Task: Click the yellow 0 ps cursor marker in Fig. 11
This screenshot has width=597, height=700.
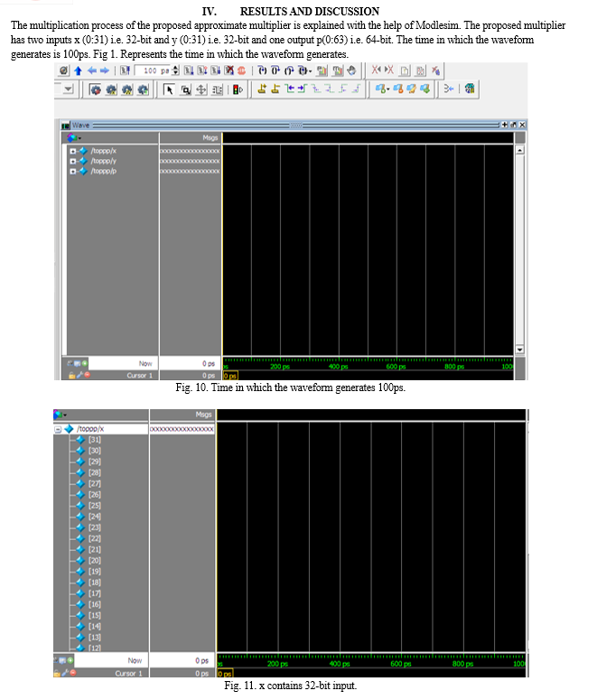Action: pyautogui.click(x=225, y=674)
